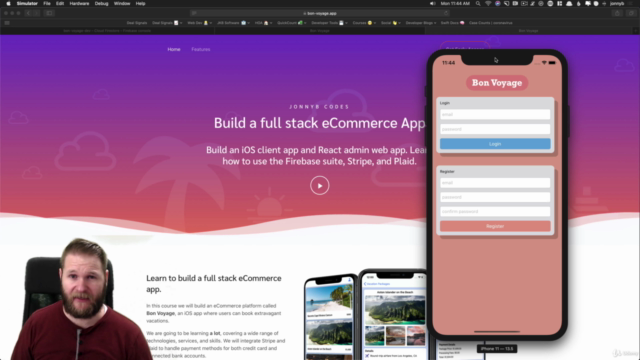Click the Bon Voyage title badge in the simulator
Image resolution: width=640 pixels, height=360 pixels.
[497, 83]
